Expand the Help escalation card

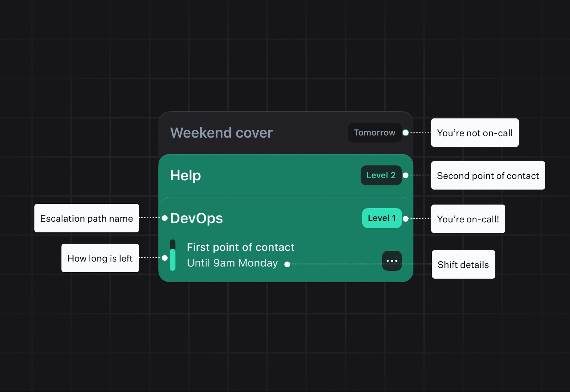click(186, 175)
